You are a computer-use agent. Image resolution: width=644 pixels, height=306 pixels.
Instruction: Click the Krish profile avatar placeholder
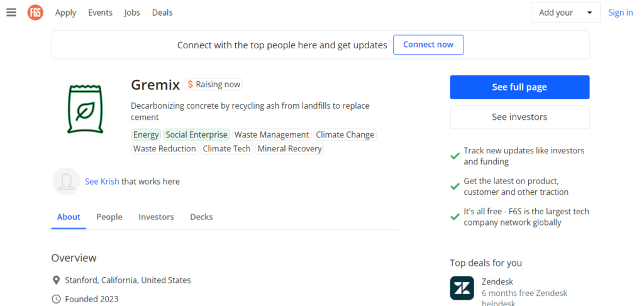[x=66, y=182]
